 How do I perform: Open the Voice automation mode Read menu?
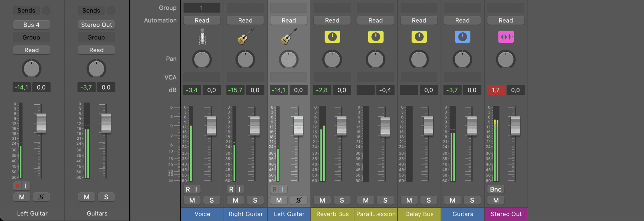(x=202, y=20)
